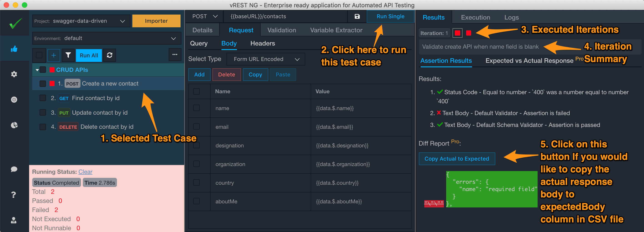Check the email parameter row checkbox
The image size is (644, 232).
[196, 126]
